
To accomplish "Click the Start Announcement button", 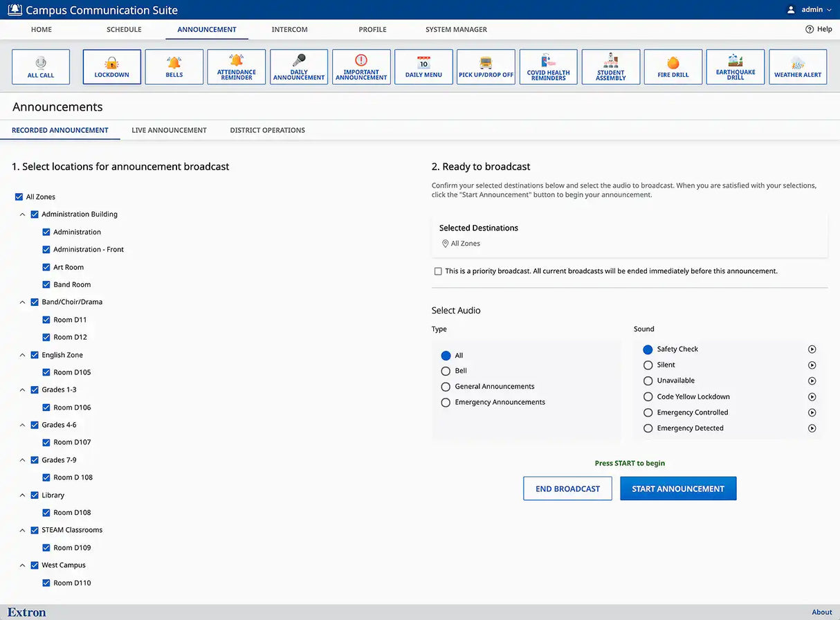I will 678,489.
